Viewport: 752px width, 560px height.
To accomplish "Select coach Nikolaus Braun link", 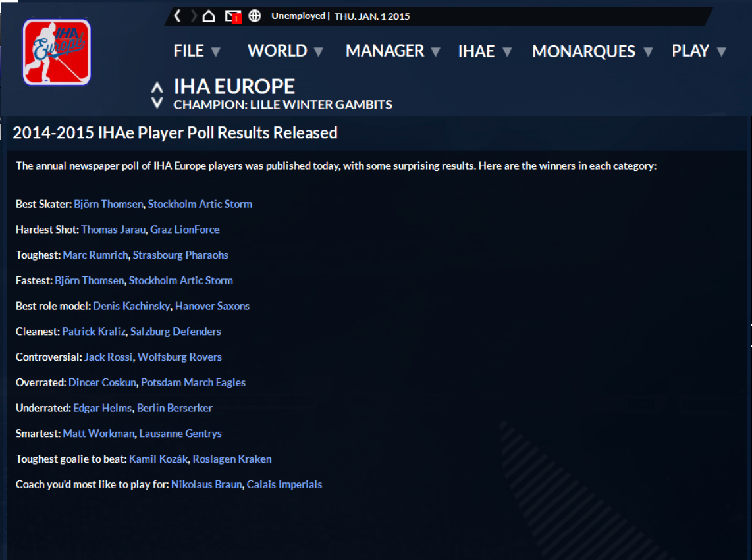I will tap(206, 484).
